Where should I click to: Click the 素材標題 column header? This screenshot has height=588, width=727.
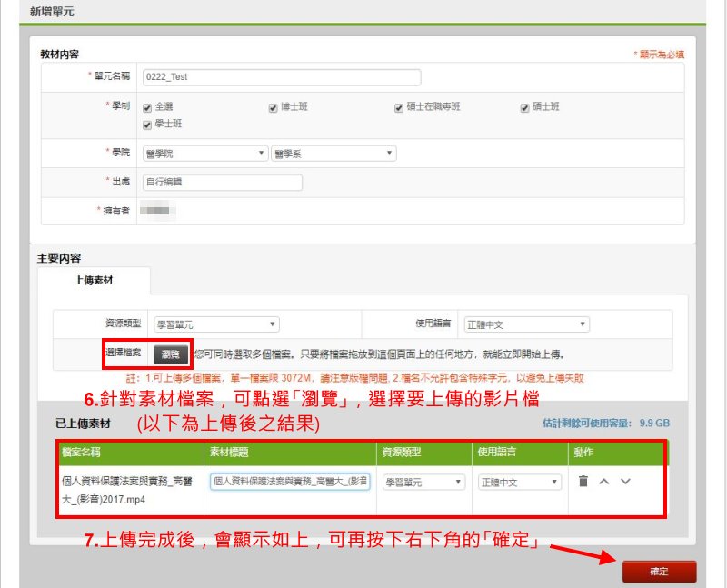tap(229, 452)
